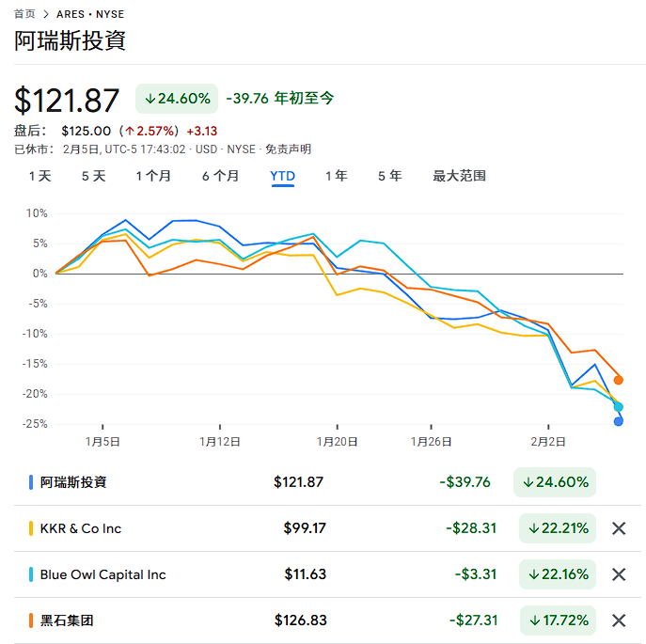646x644 pixels.
Task: Open the 免责声明 disclaimer link
Action: (x=288, y=149)
